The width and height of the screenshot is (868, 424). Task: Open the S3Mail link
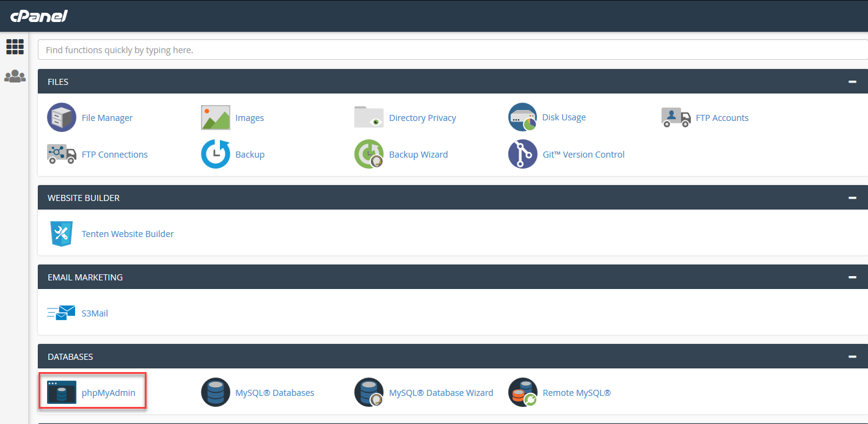pyautogui.click(x=95, y=313)
